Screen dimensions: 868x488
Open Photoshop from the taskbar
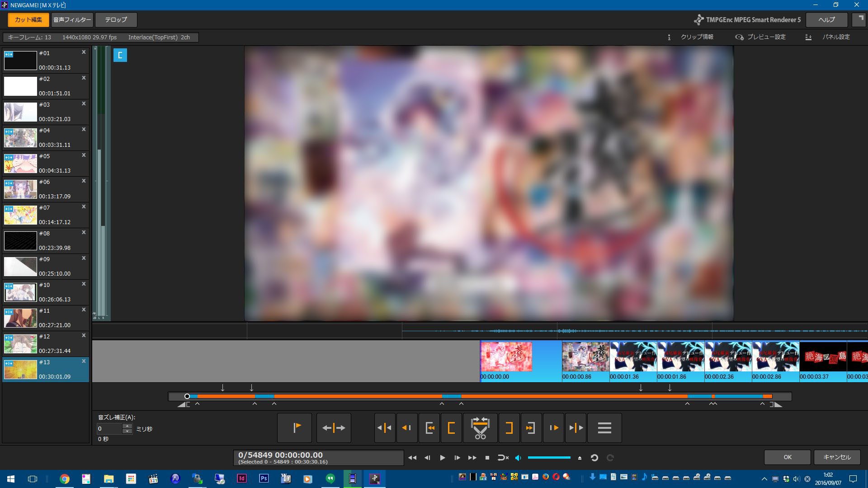[x=264, y=479]
